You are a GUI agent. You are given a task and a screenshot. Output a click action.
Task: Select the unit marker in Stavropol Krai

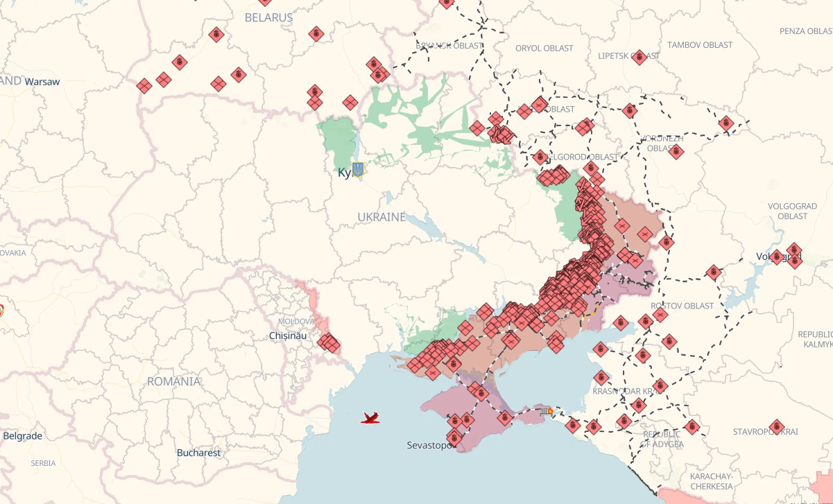[x=776, y=426]
